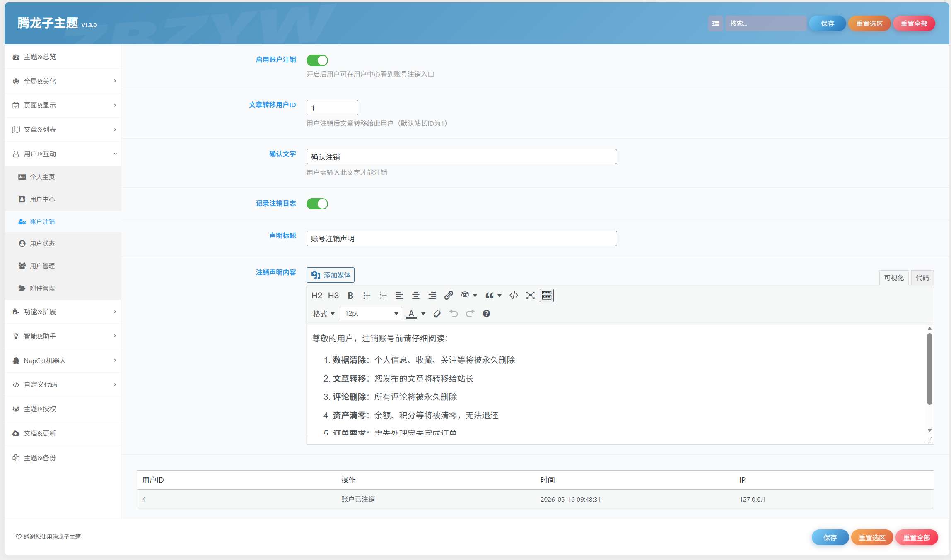The width and height of the screenshot is (951, 560).
Task: Undo the last edit in editor
Action: (454, 314)
